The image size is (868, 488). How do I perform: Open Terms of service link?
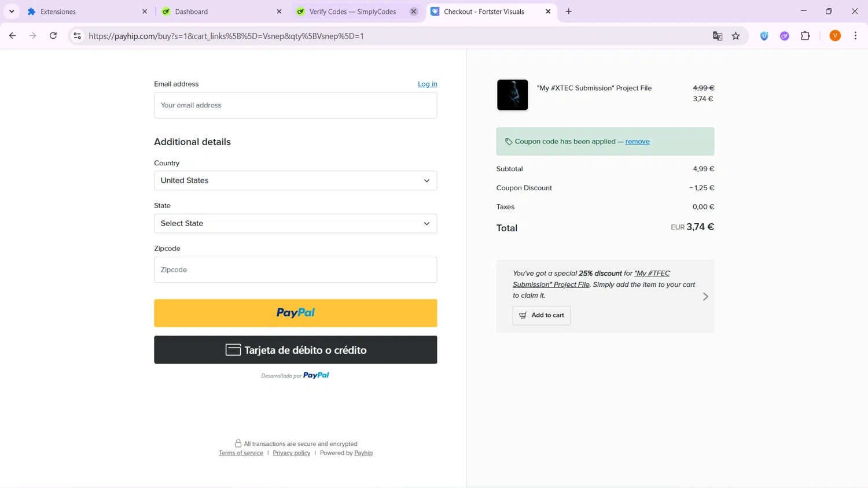[241, 453]
